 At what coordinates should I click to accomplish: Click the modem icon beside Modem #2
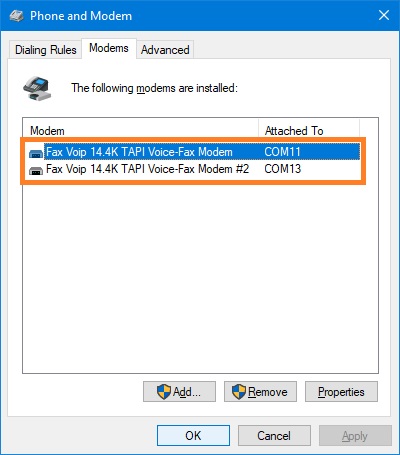[x=36, y=170]
